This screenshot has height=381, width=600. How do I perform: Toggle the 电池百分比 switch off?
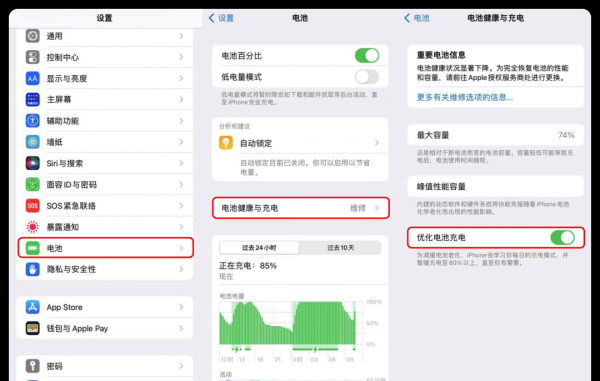point(367,56)
